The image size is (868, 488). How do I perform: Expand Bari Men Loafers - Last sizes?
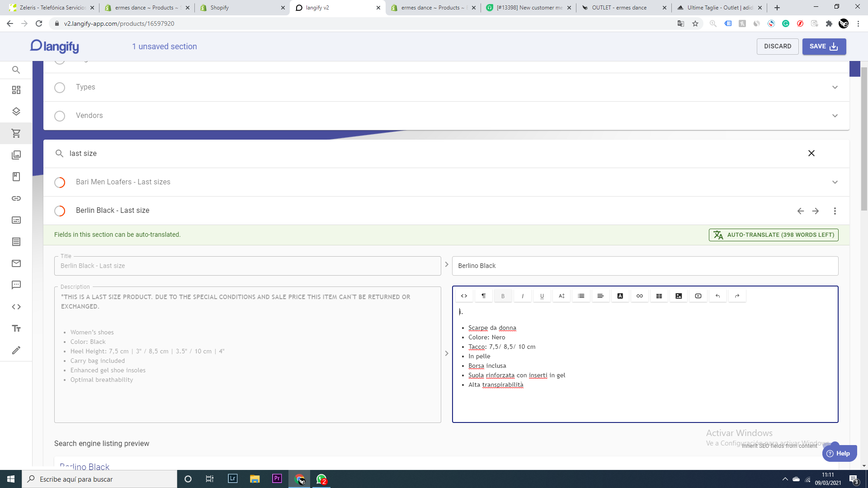[835, 182]
